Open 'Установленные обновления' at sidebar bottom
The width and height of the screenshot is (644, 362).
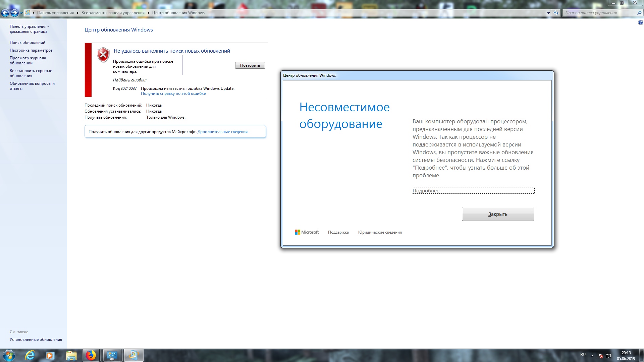(36, 340)
